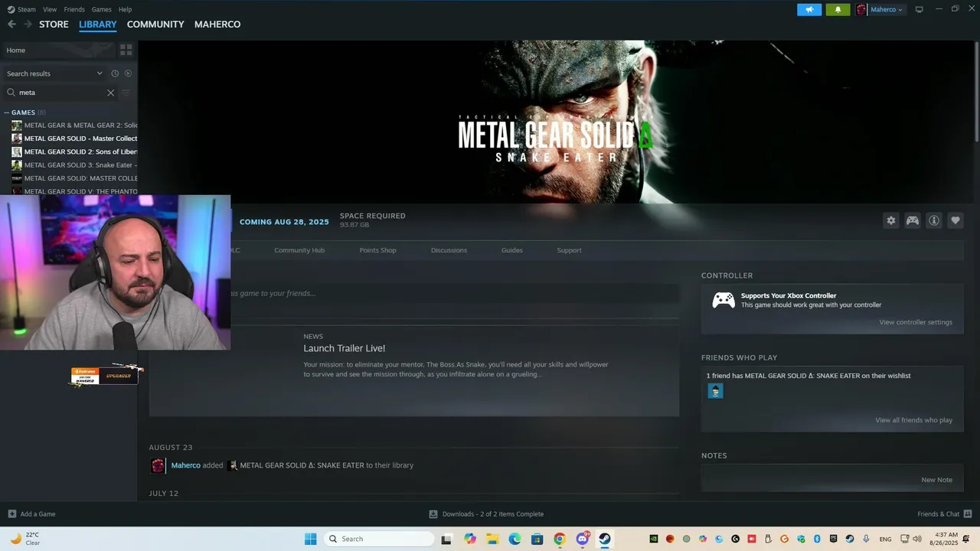Viewport: 980px width, 551px height.
Task: Click View all friends who play
Action: tap(913, 420)
